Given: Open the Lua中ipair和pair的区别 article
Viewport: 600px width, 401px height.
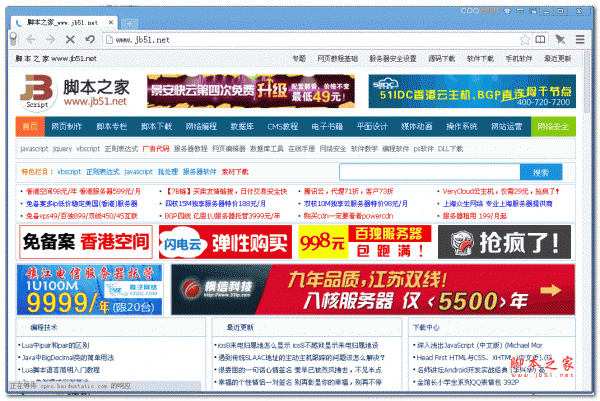Looking at the screenshot, I should click(55, 346).
